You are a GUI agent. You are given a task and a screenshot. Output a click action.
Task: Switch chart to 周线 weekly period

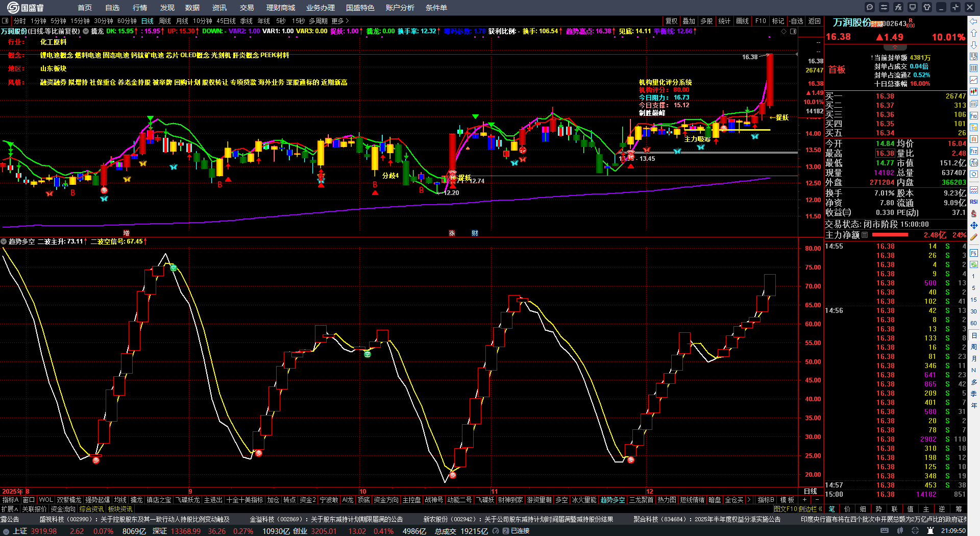[165, 21]
